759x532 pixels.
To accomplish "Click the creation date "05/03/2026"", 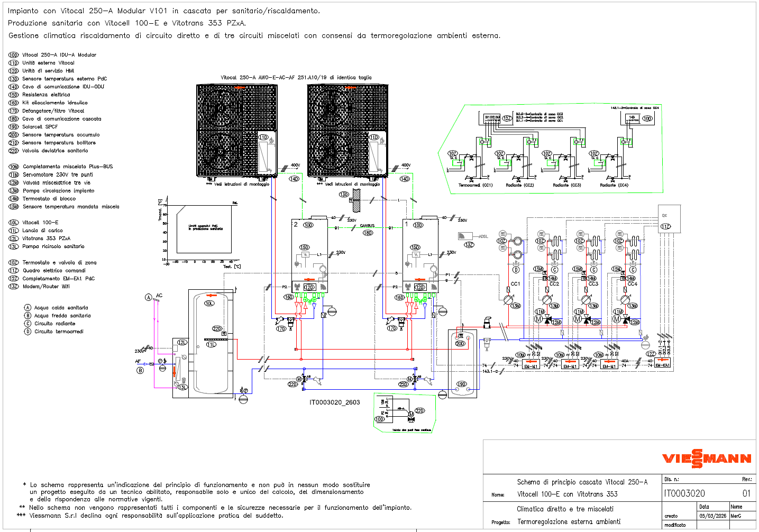I will tap(713, 516).
